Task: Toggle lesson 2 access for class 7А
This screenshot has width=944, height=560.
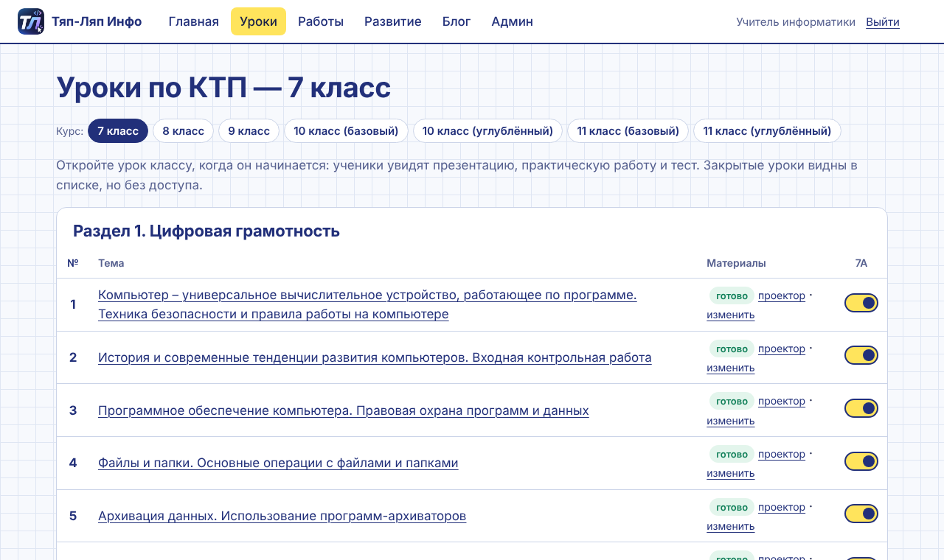Action: point(861,355)
